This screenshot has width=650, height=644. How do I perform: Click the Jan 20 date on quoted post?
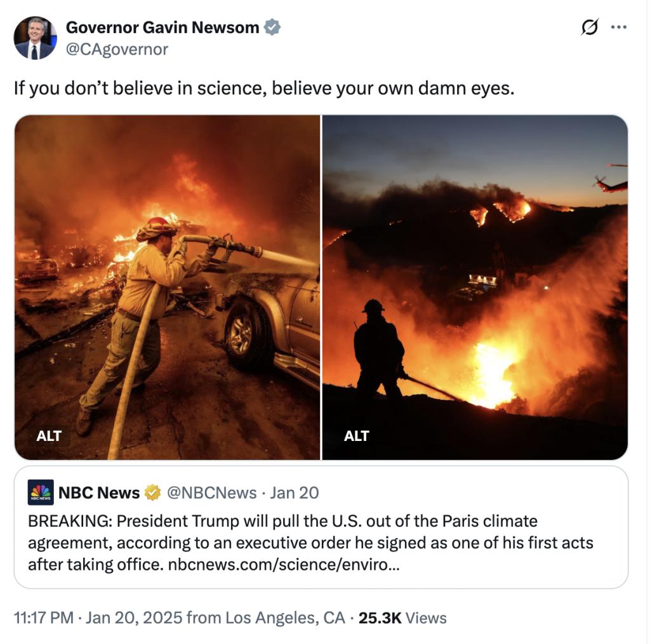[x=295, y=492]
